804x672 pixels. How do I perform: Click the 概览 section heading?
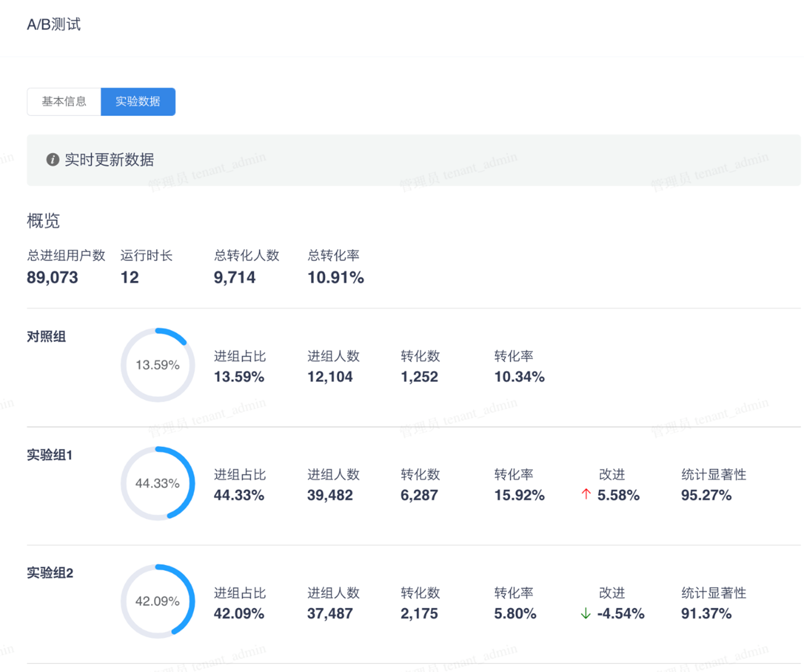[43, 221]
